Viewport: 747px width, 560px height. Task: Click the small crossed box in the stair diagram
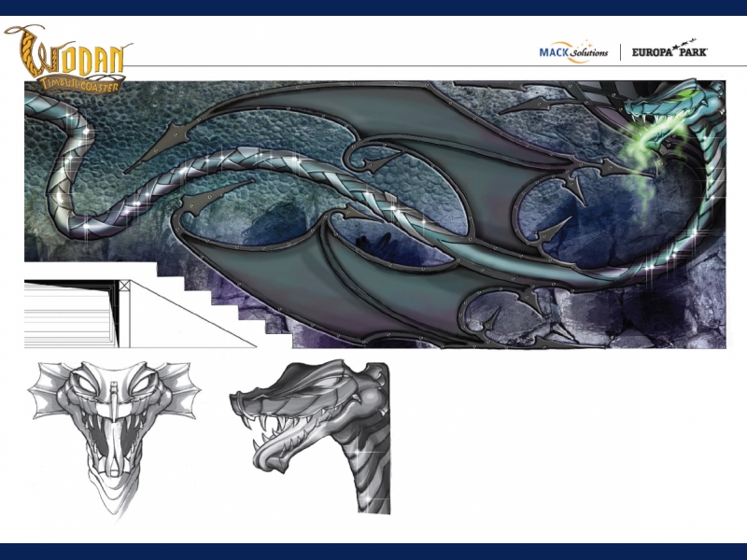(x=124, y=285)
